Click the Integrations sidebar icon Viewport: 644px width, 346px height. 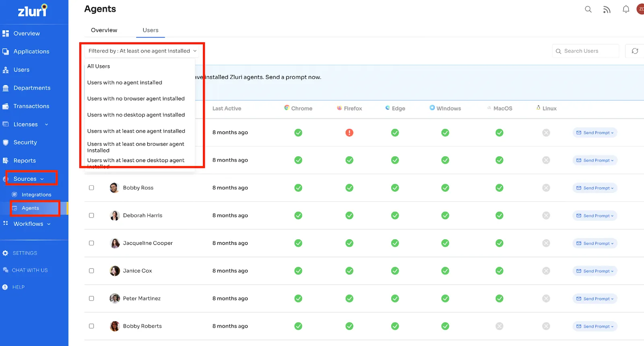[14, 195]
